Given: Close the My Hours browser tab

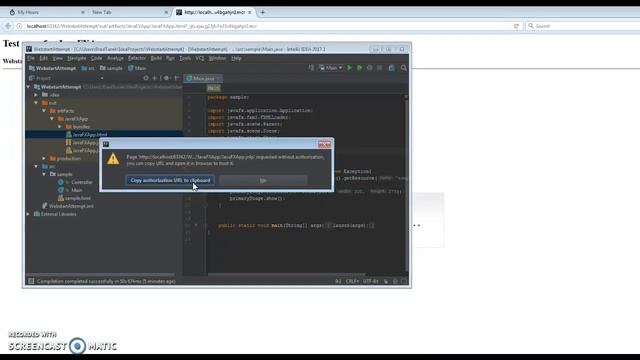Looking at the screenshot, I should pos(83,12).
